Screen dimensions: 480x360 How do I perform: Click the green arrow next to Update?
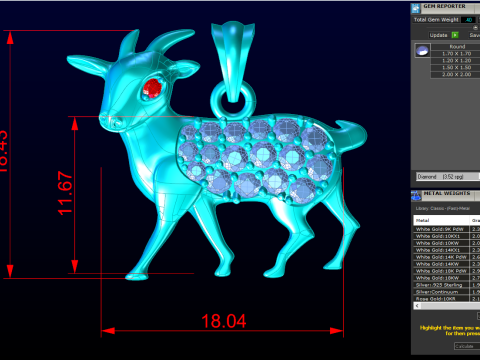455,35
